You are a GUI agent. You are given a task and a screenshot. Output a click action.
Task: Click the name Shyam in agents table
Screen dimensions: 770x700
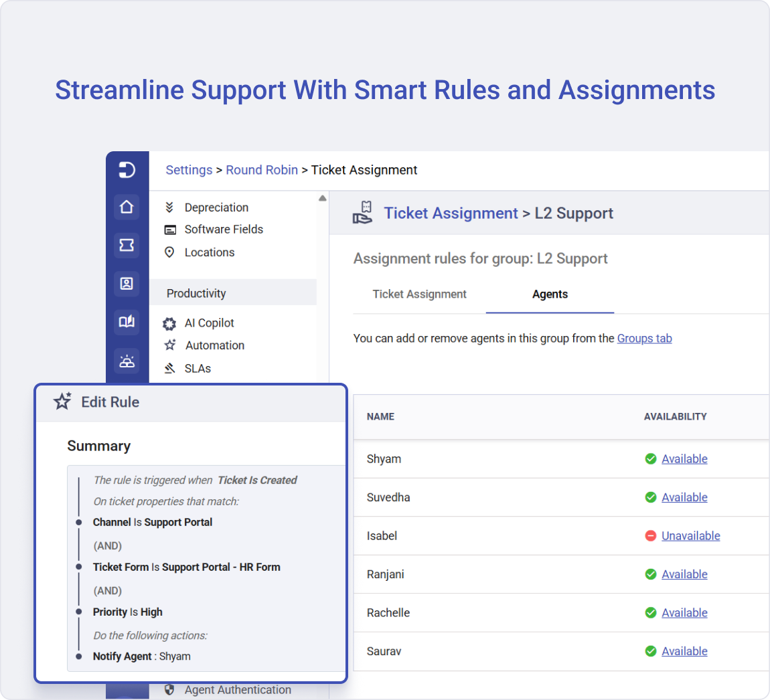384,459
